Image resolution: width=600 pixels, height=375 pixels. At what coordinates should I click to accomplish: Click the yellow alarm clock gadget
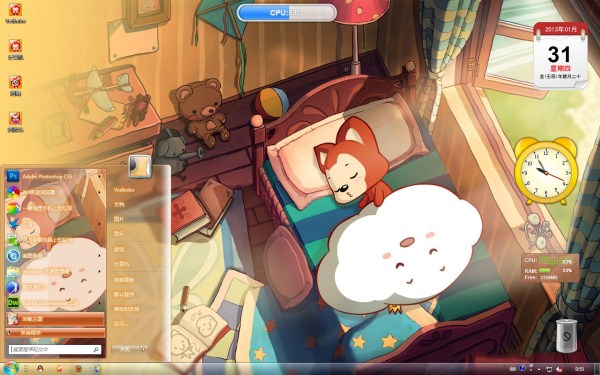click(546, 171)
